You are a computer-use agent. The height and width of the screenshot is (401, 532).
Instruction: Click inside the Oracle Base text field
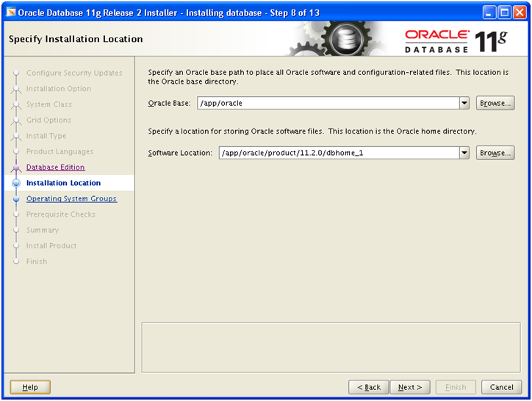(328, 103)
